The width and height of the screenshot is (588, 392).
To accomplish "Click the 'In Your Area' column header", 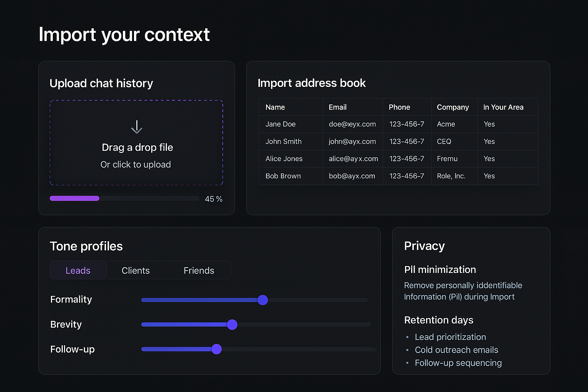I will pos(503,107).
